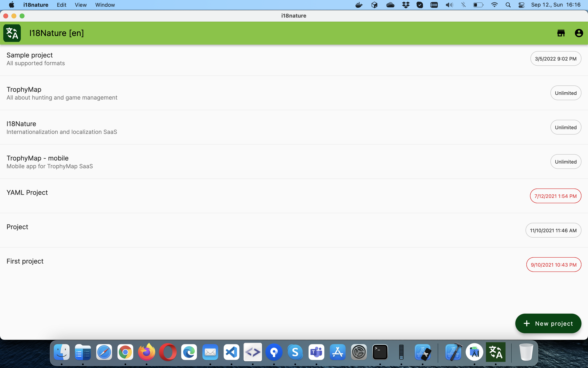Open the Window menu
Screen dimensions: 588x368
105,5
